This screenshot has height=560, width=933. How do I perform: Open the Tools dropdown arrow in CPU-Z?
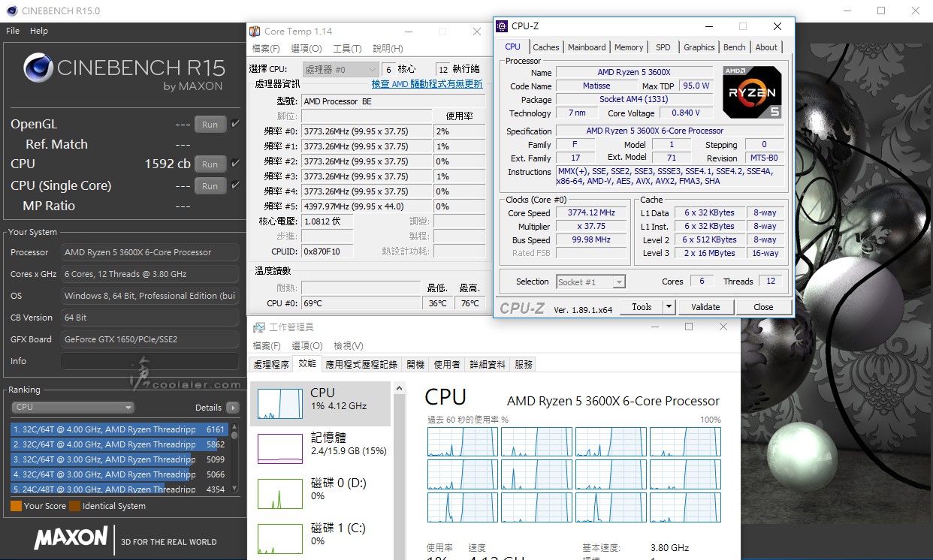tap(669, 307)
